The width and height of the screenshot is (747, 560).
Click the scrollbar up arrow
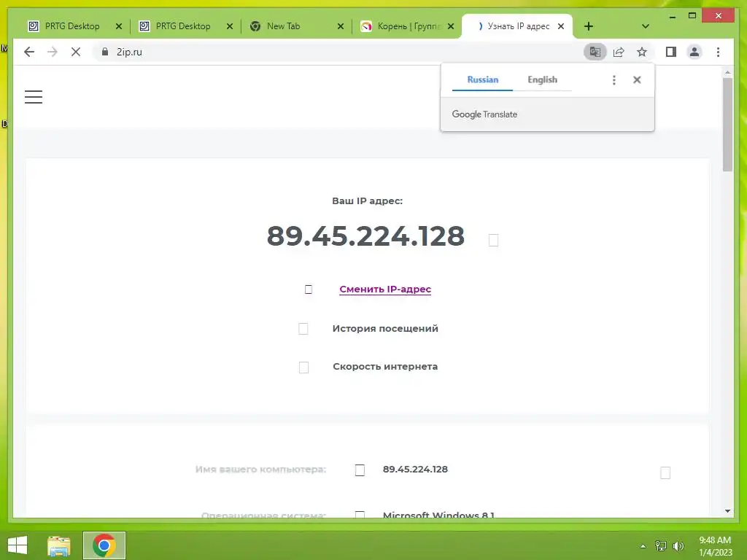pos(727,72)
